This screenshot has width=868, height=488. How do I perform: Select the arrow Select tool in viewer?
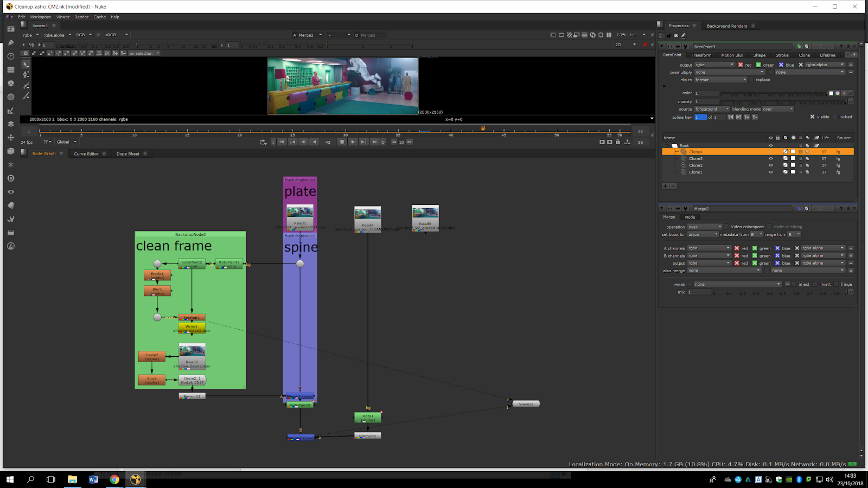point(25,64)
